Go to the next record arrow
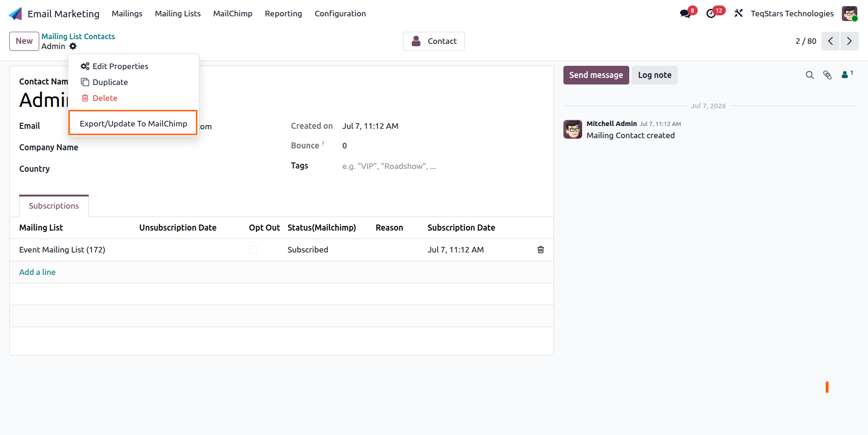 pos(849,41)
